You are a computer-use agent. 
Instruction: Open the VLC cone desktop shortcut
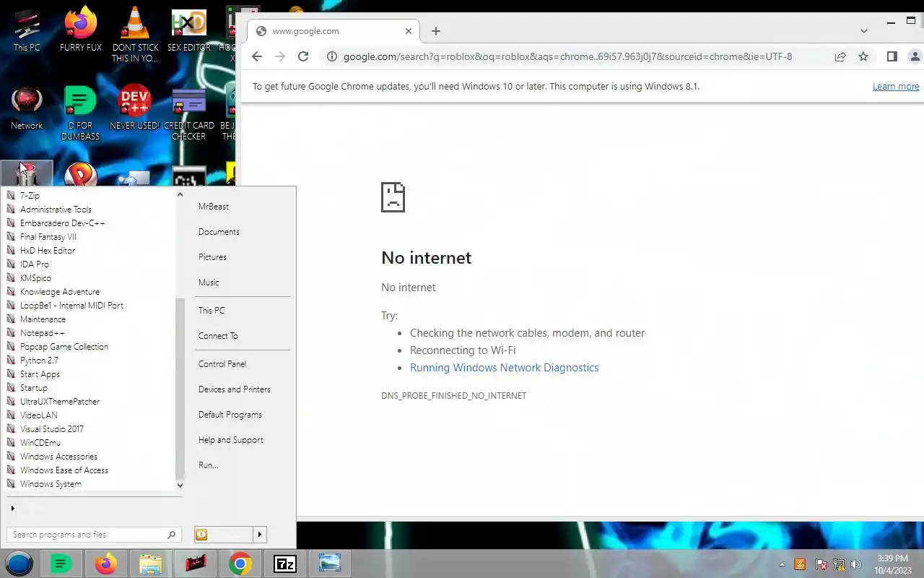(x=135, y=35)
